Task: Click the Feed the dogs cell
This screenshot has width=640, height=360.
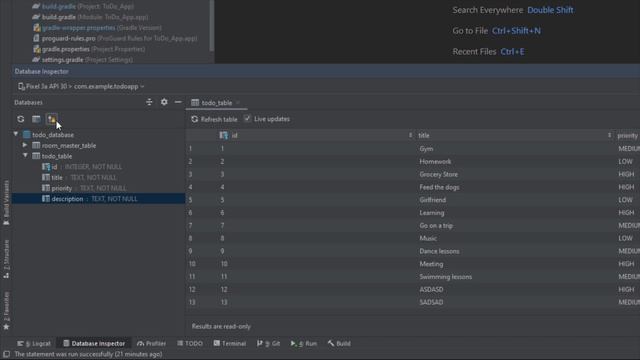Action: [x=439, y=187]
